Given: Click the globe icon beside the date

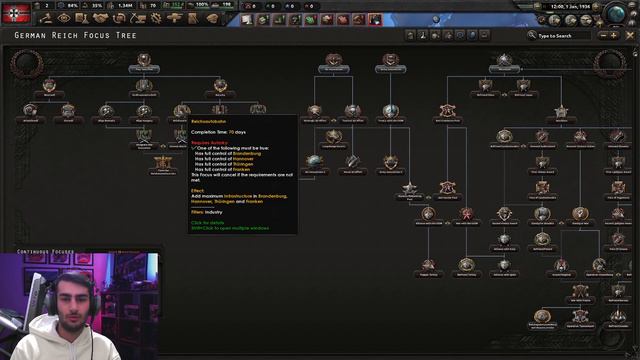Looking at the screenshot, I should [x=616, y=13].
